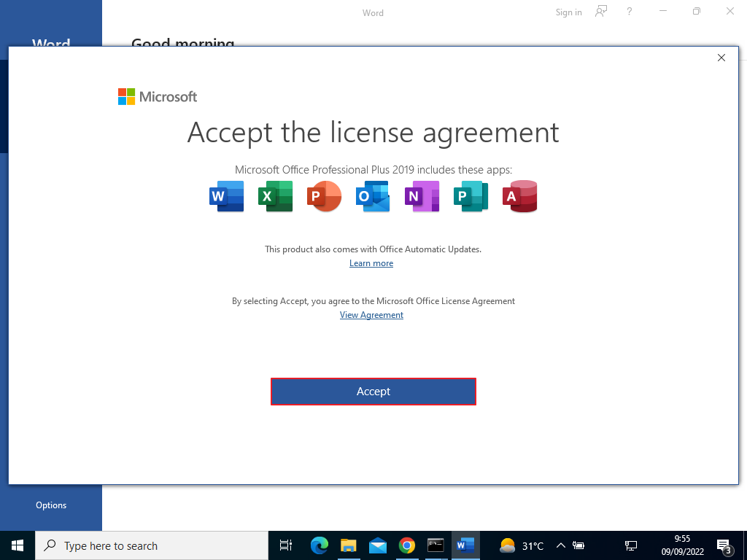Click Sign in in Word title bar
747x560 pixels.
coord(568,12)
